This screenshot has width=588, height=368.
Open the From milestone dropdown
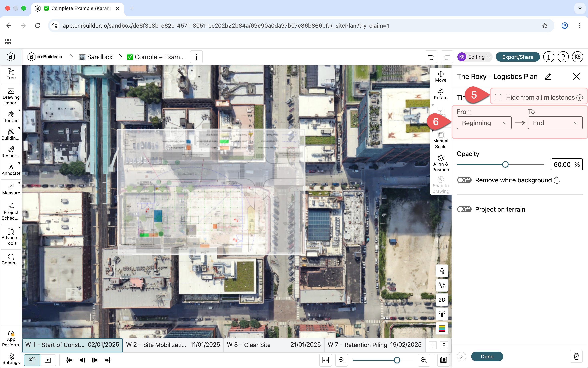(x=484, y=123)
